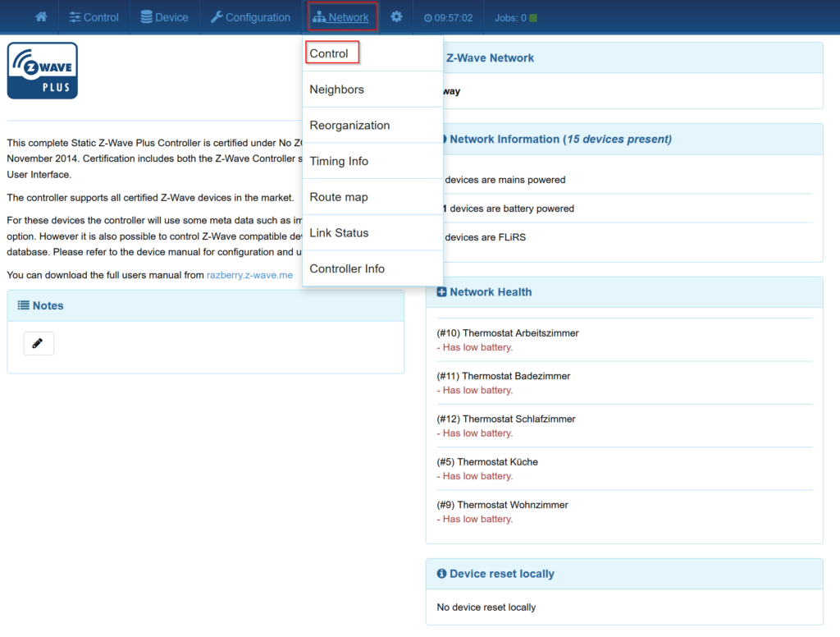This screenshot has width=840, height=637.
Task: Click the Network Health plus icon
Action: click(x=442, y=292)
